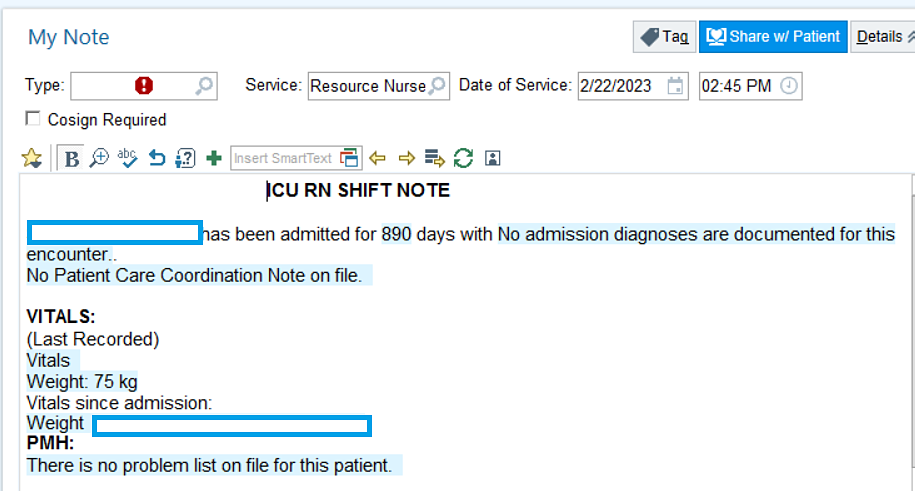This screenshot has width=915, height=491.
Task: Click the spell check icon
Action: click(x=127, y=158)
